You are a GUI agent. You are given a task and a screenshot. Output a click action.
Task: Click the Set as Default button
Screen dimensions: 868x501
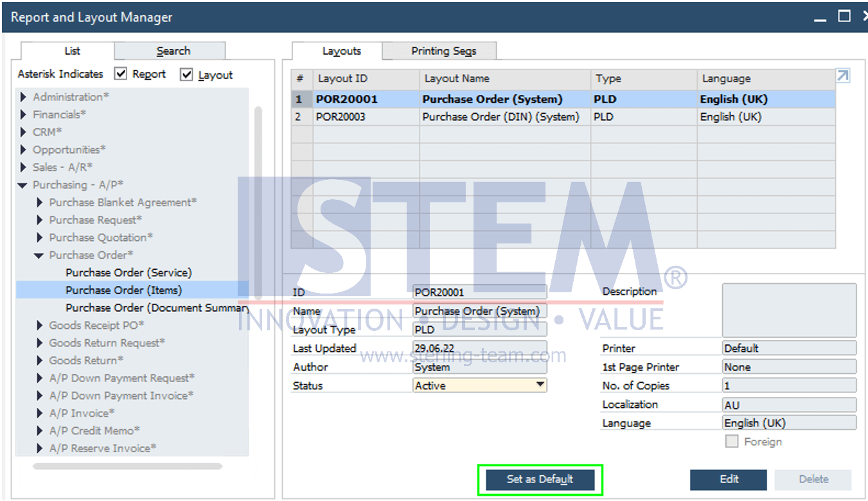539,479
